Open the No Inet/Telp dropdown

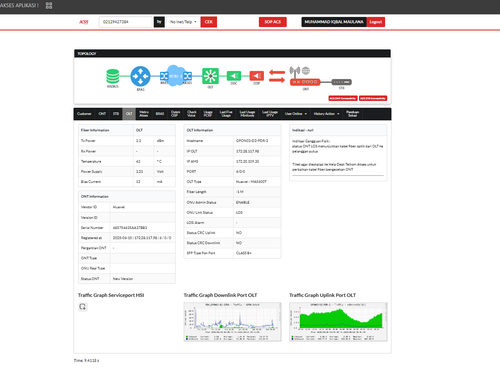pyautogui.click(x=183, y=22)
